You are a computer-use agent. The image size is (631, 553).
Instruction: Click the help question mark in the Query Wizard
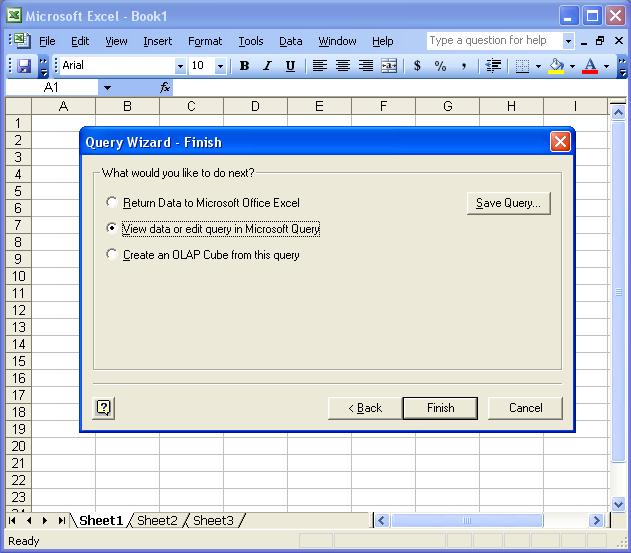103,408
